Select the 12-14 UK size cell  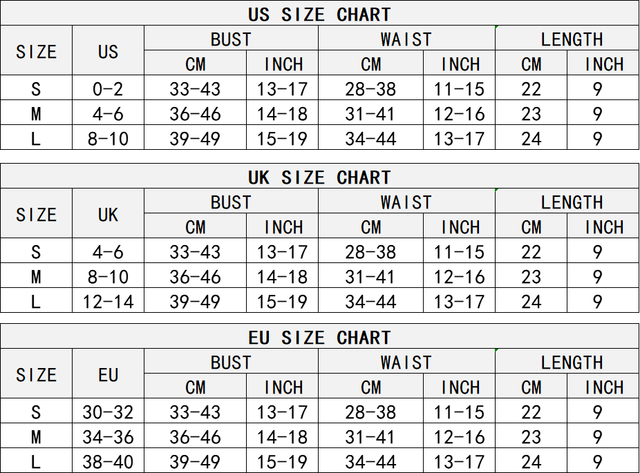(x=108, y=301)
